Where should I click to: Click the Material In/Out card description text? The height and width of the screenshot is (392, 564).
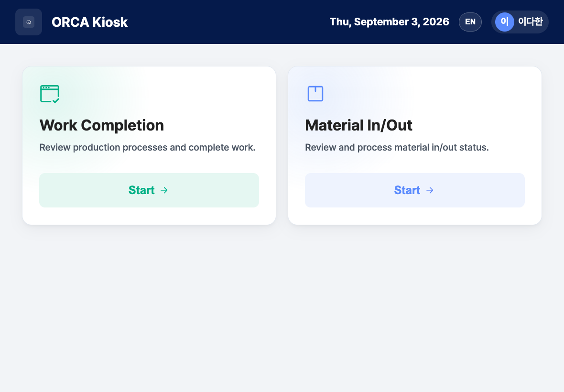coord(397,147)
